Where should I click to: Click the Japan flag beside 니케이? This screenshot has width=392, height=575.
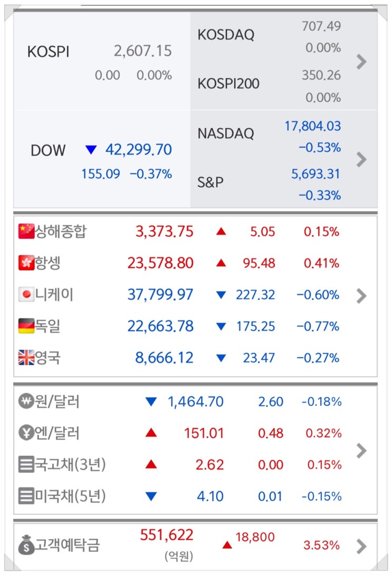[x=26, y=294]
